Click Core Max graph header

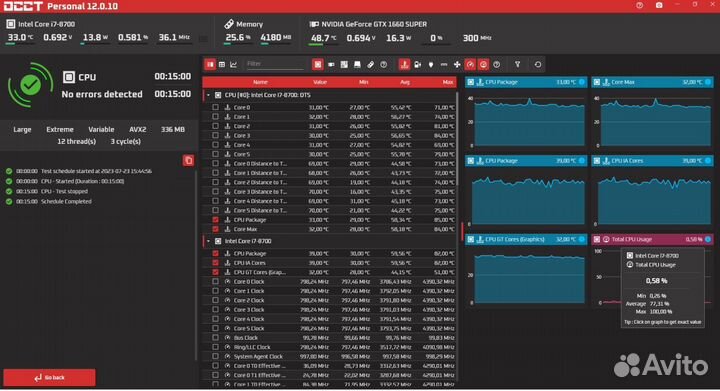[x=652, y=82]
